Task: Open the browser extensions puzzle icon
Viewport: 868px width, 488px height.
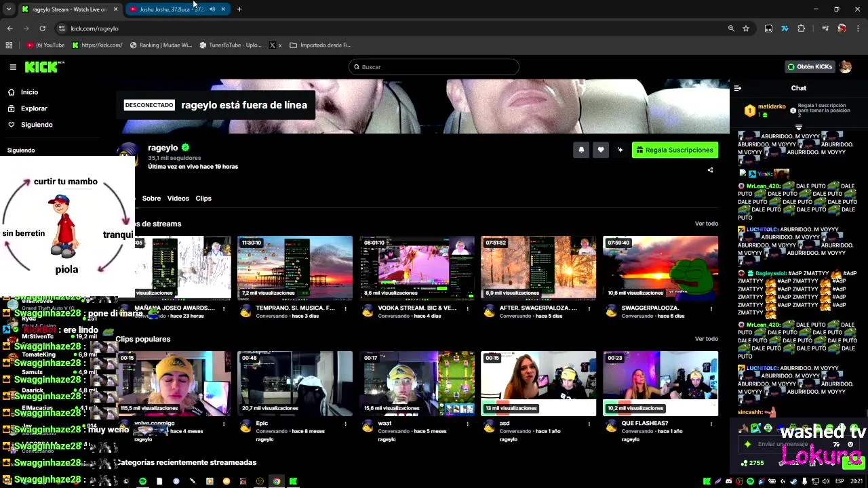Action: pos(802,28)
